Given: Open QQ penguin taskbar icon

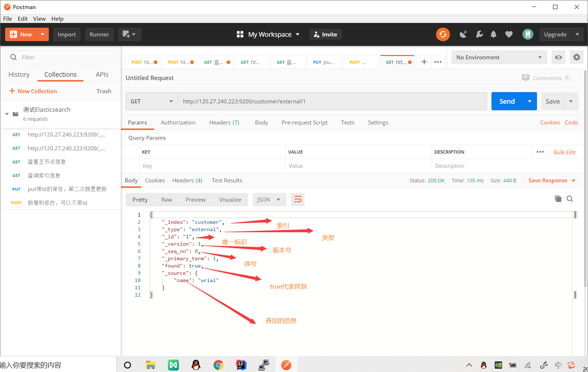Looking at the screenshot, I should click(x=196, y=365).
